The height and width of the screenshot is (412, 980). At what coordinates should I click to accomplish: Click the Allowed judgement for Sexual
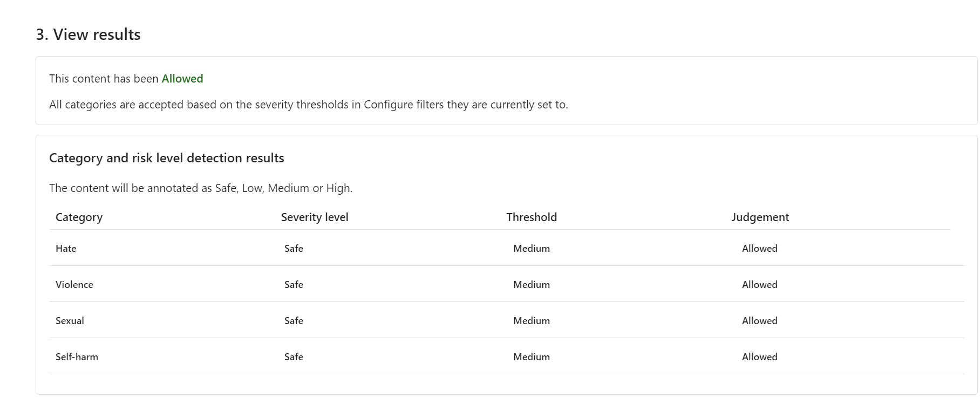tap(759, 321)
